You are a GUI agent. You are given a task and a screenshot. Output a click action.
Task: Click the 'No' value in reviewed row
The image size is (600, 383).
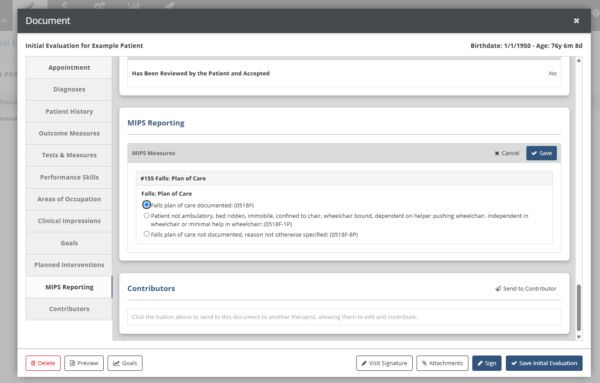click(x=553, y=73)
